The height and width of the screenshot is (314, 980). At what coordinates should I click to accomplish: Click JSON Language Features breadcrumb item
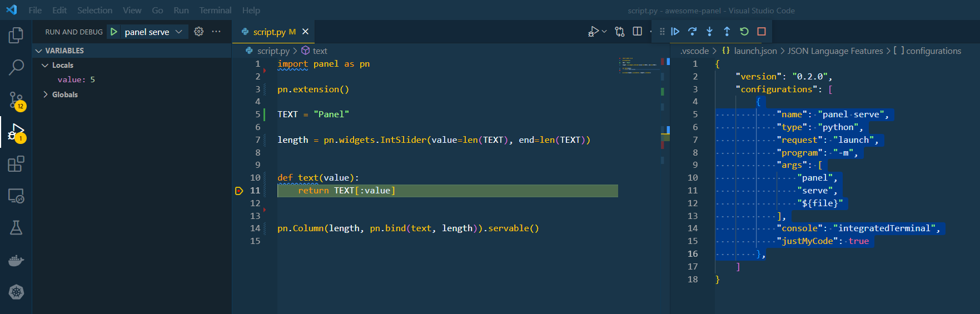click(x=835, y=51)
